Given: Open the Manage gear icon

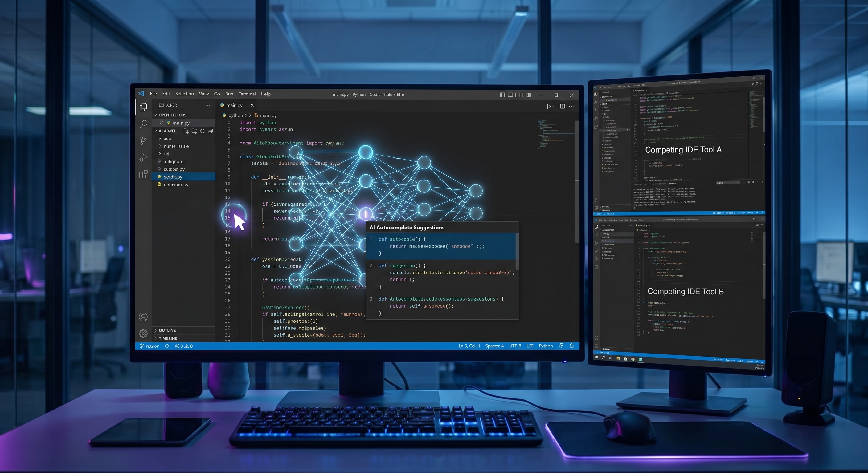Looking at the screenshot, I should [x=143, y=333].
